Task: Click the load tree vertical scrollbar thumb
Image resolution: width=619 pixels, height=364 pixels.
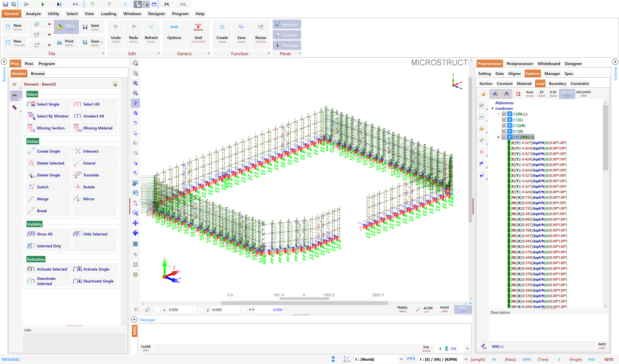Action: click(605, 138)
